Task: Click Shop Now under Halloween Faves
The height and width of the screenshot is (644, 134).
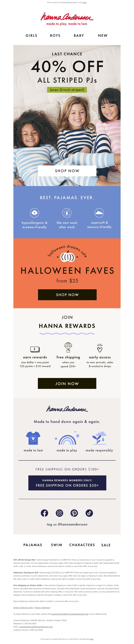Action: tap(67, 295)
